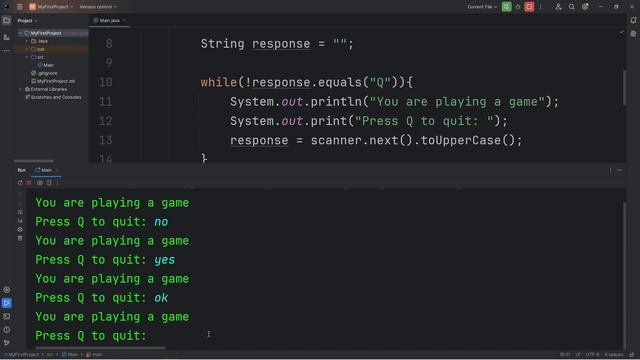Click line 13 in the gutter
The width and height of the screenshot is (640, 360).
(x=105, y=140)
